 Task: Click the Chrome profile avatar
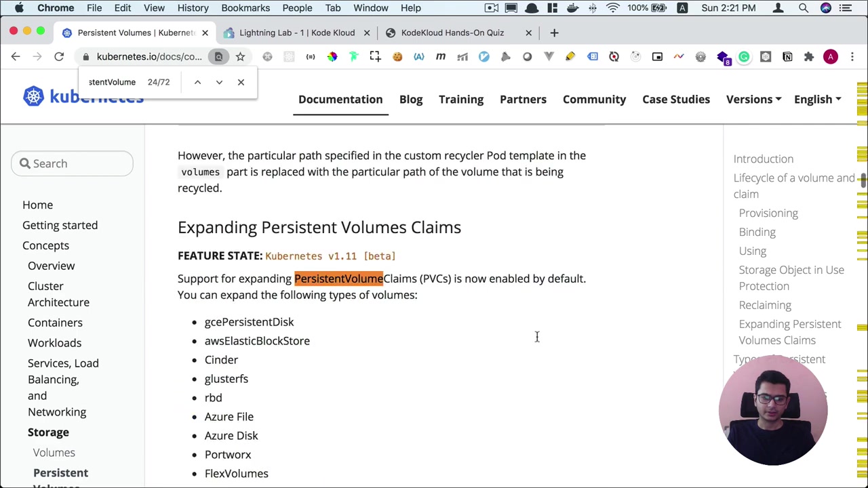831,57
